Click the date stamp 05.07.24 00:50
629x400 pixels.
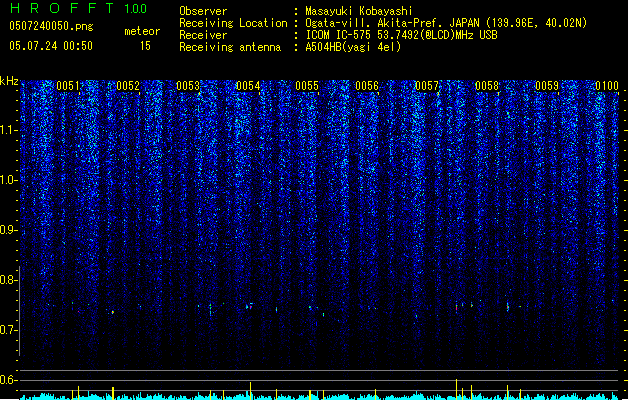coord(51,46)
